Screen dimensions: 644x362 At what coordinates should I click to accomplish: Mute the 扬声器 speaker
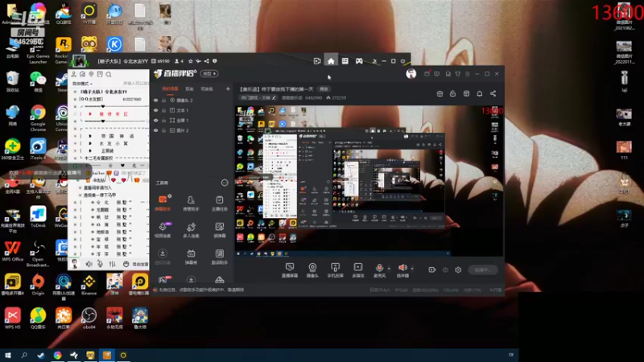pos(403,270)
